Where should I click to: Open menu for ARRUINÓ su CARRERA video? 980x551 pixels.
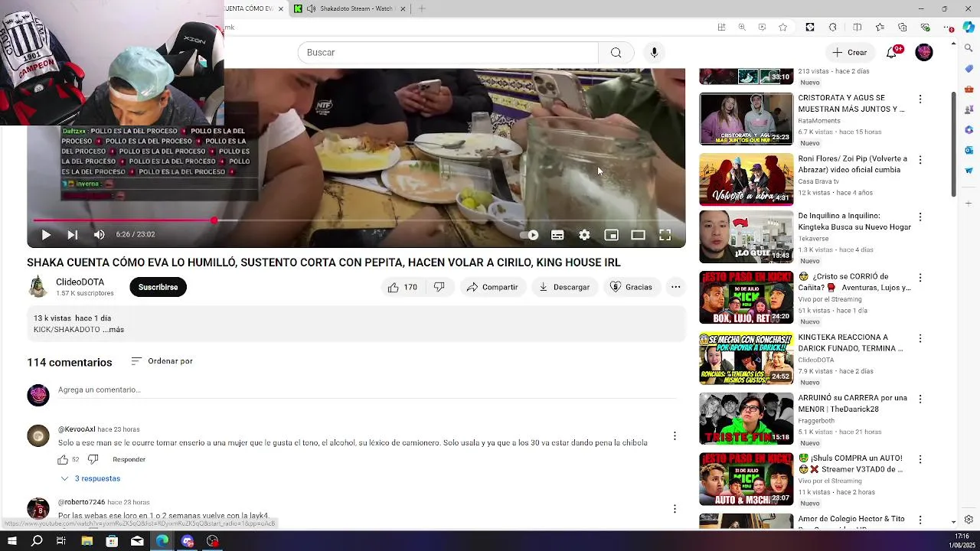click(x=920, y=399)
